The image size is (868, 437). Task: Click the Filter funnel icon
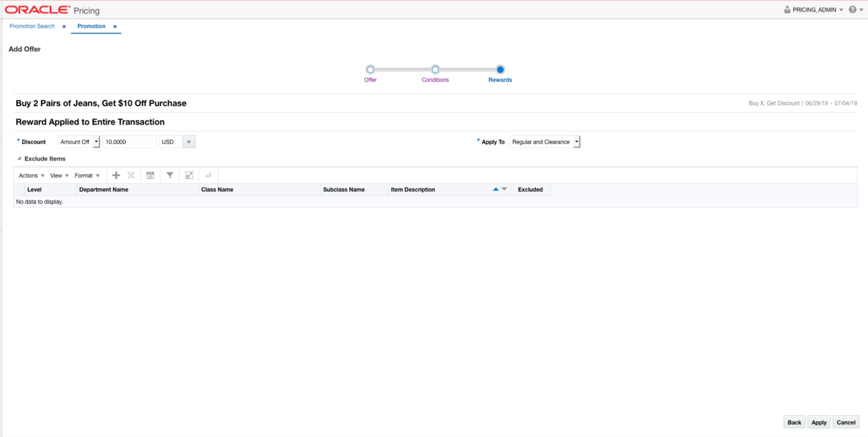(x=169, y=175)
